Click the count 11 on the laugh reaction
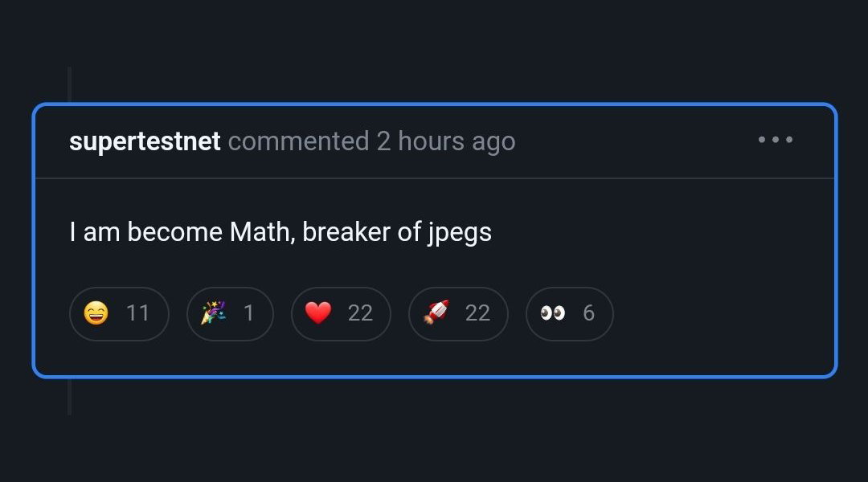This screenshot has height=482, width=868. (138, 313)
